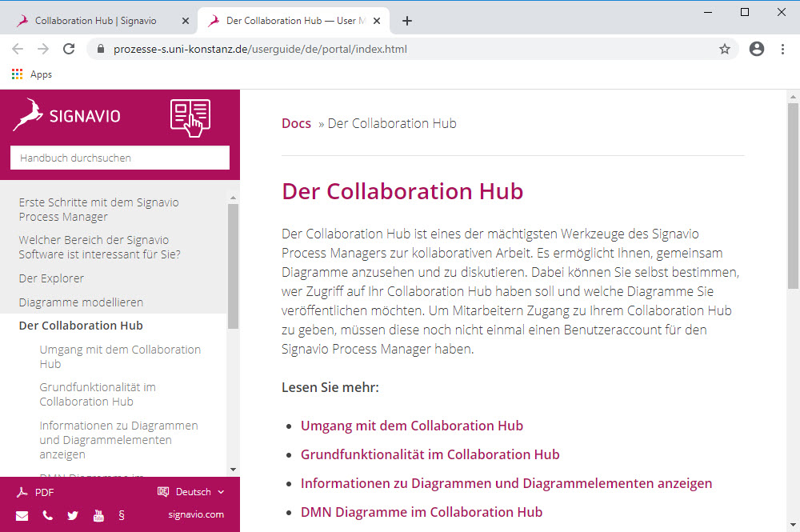Open sidebar item Informationen zu Diagrammen und Diagrammelementen

[x=119, y=440]
